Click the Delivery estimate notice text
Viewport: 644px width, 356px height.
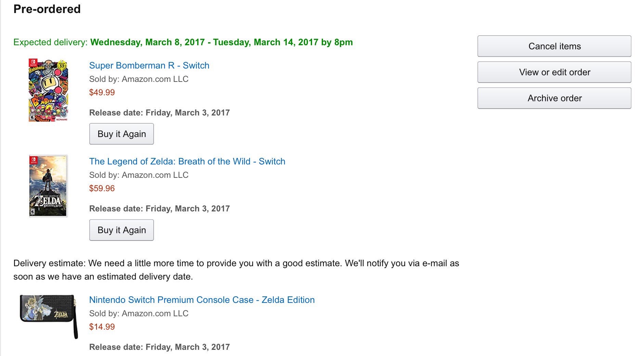(x=236, y=270)
